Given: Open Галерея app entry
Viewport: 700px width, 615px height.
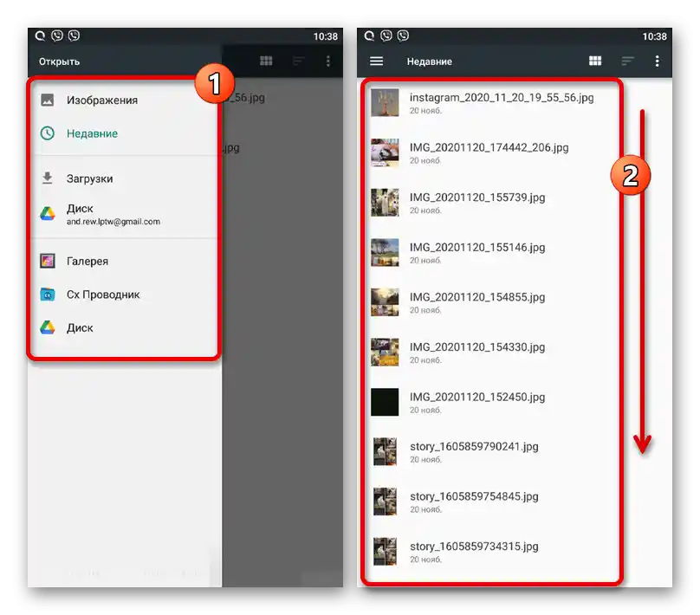Looking at the screenshot, I should coord(125,261).
